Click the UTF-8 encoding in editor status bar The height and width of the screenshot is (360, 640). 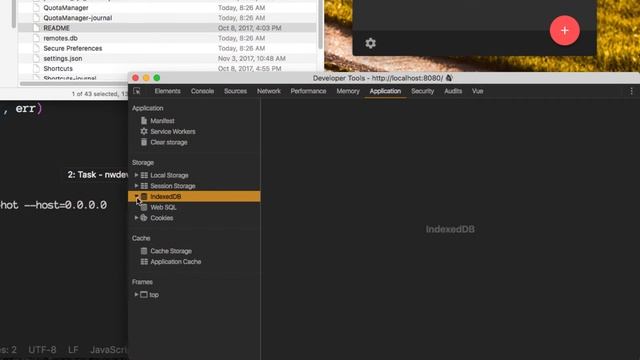(42, 350)
